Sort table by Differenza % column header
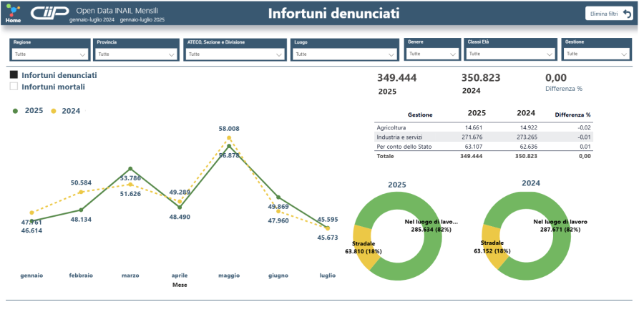 coord(572,114)
